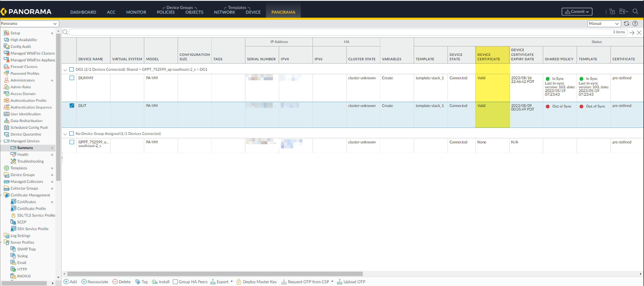Switch to the MONITOR tab

[136, 12]
